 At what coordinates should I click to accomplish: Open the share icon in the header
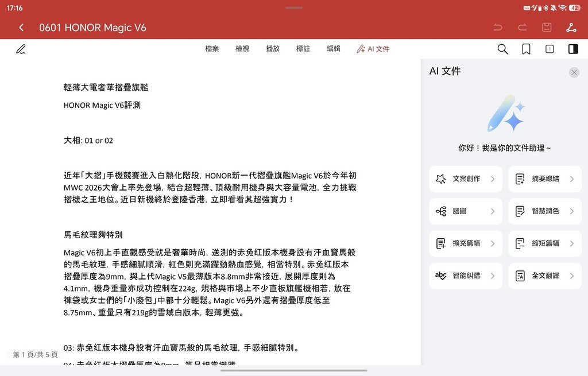click(571, 28)
